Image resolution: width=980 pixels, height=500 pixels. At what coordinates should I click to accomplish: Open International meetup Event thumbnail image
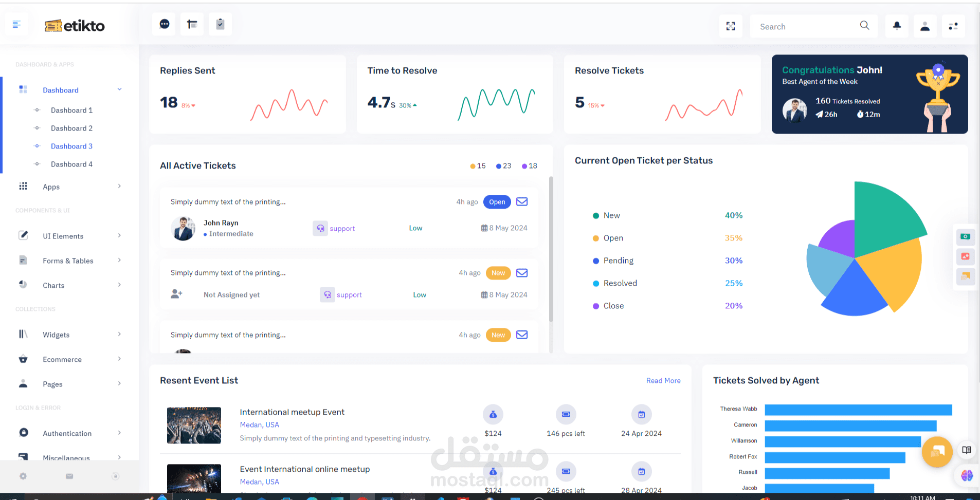[194, 425]
